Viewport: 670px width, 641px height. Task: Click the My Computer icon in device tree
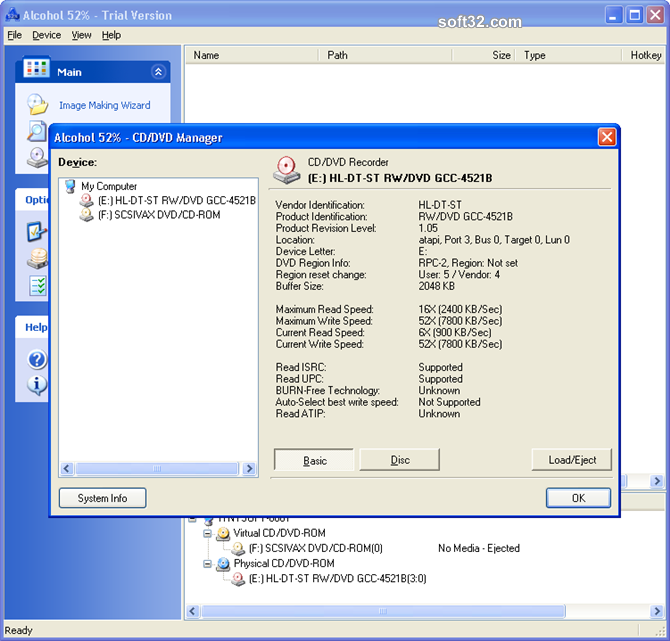(70, 186)
